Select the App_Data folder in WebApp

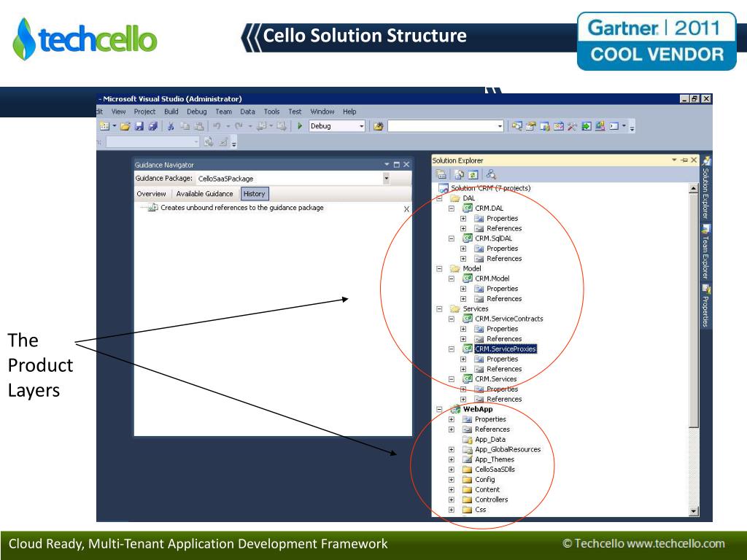tap(489, 439)
